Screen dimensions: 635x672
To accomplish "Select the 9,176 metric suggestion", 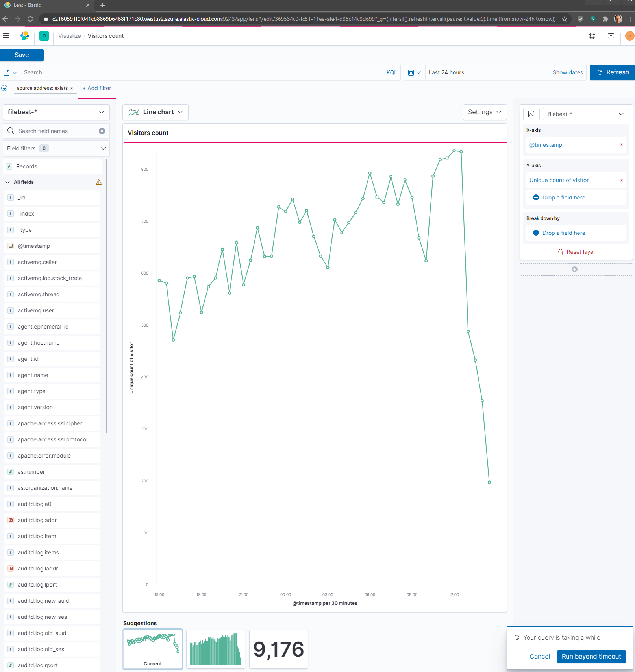I will pyautogui.click(x=279, y=649).
